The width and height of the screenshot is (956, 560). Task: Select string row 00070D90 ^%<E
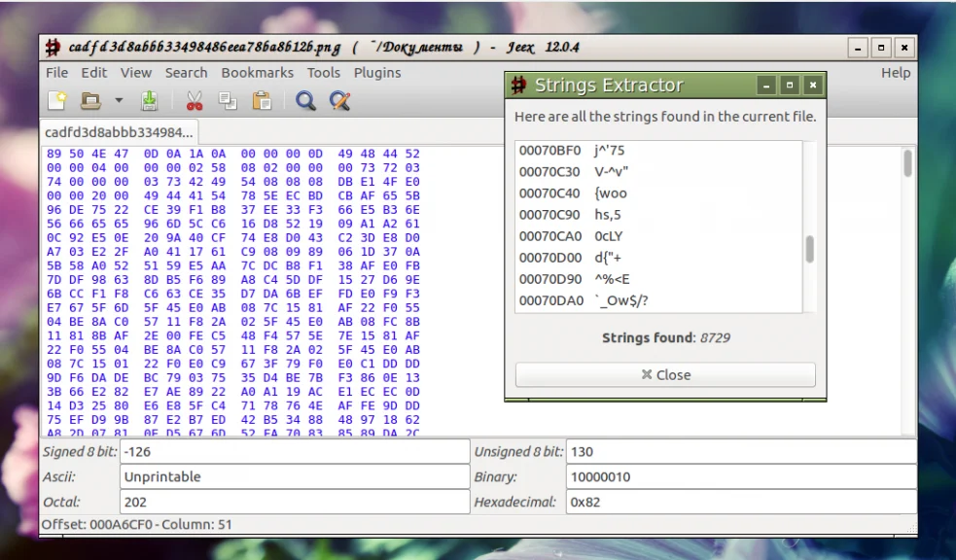point(658,279)
